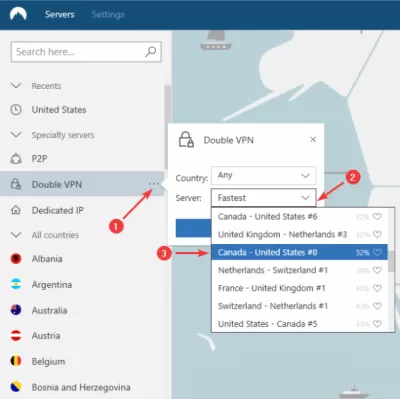This screenshot has height=399, width=400.
Task: Favorite Netherlands - Switzerland #1 with heart
Action: pyautogui.click(x=377, y=270)
